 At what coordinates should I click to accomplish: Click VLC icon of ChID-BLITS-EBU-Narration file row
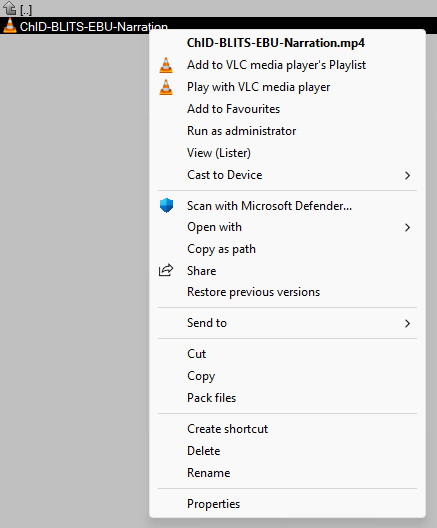coord(10,26)
